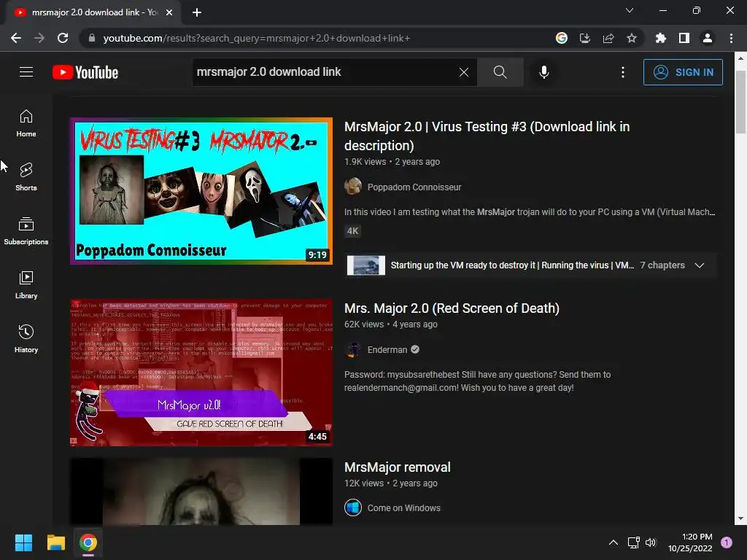Toggle the Chrome side panel
This screenshot has height=560, width=747.
[x=684, y=38]
